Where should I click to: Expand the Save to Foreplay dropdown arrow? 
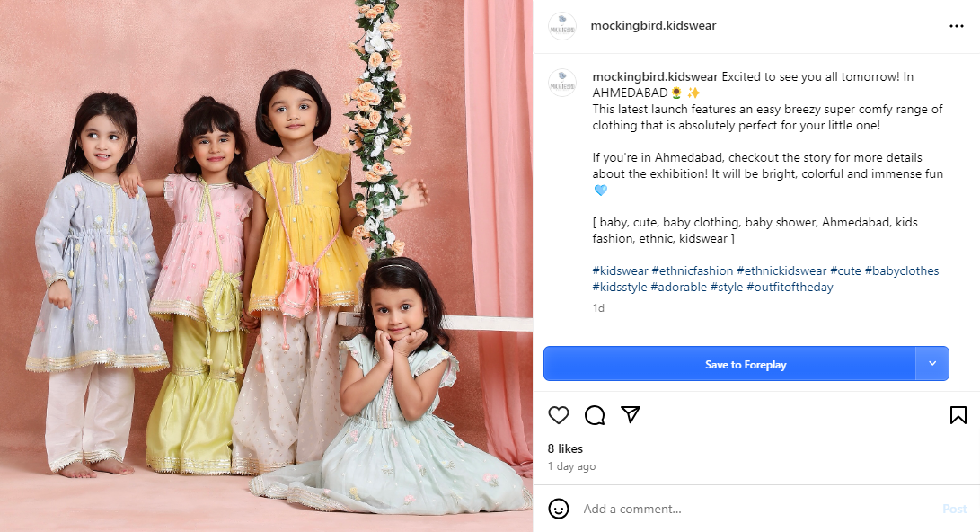[932, 364]
